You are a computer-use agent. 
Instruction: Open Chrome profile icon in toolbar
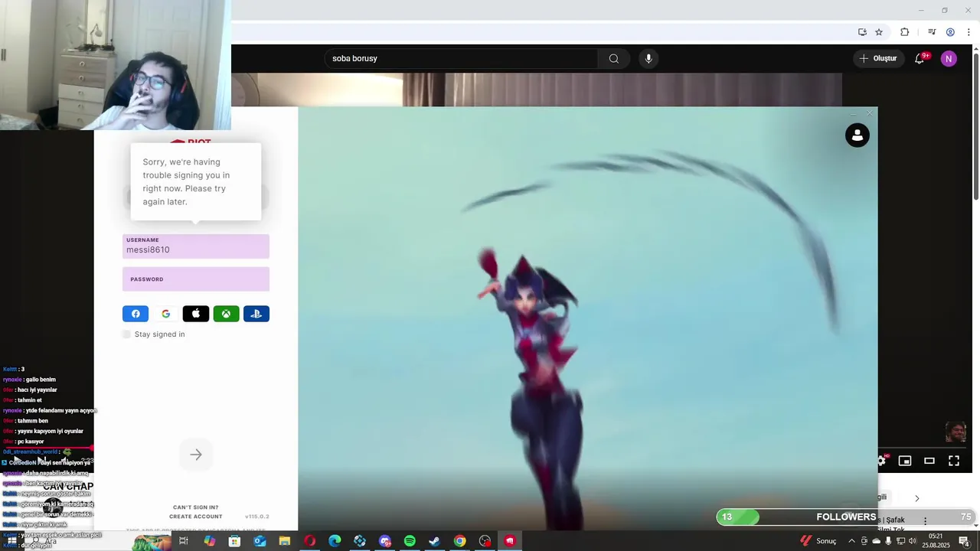pyautogui.click(x=950, y=32)
